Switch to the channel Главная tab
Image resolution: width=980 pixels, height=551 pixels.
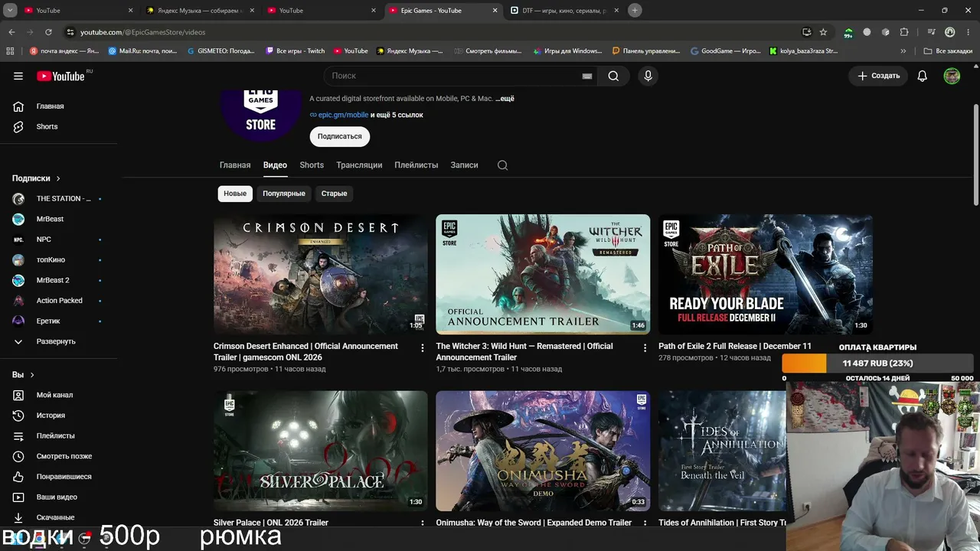pos(235,165)
